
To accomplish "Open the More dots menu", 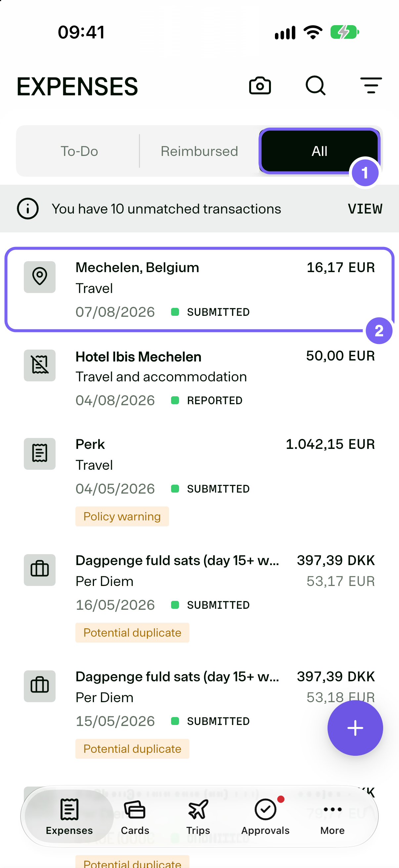I will 332,809.
